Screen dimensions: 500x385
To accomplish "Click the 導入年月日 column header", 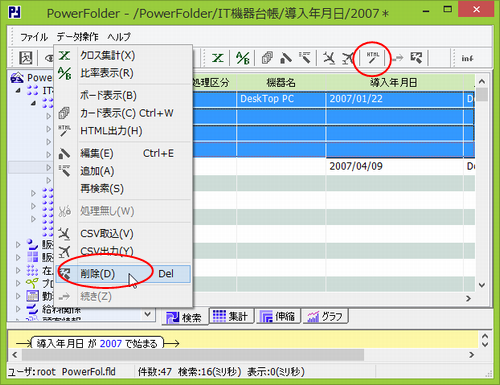I will (x=394, y=82).
